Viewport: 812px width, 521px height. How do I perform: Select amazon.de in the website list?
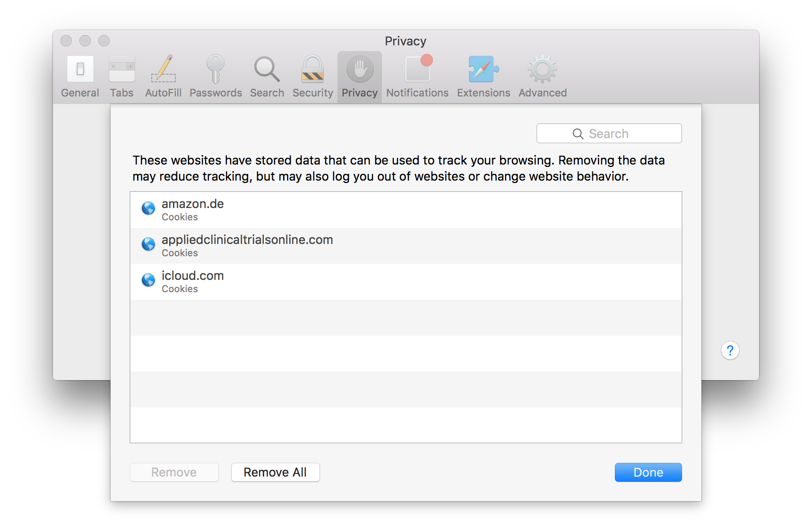[406, 210]
